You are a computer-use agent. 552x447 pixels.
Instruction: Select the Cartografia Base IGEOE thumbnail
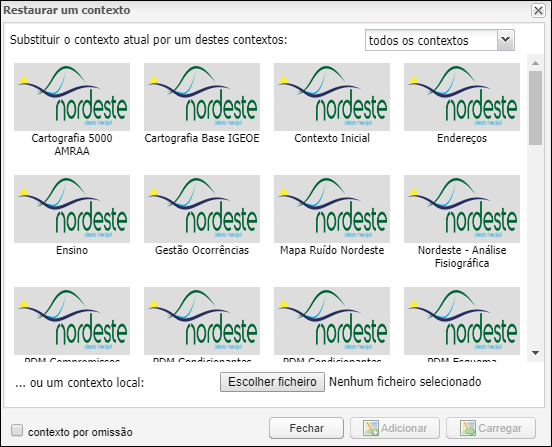(202, 97)
